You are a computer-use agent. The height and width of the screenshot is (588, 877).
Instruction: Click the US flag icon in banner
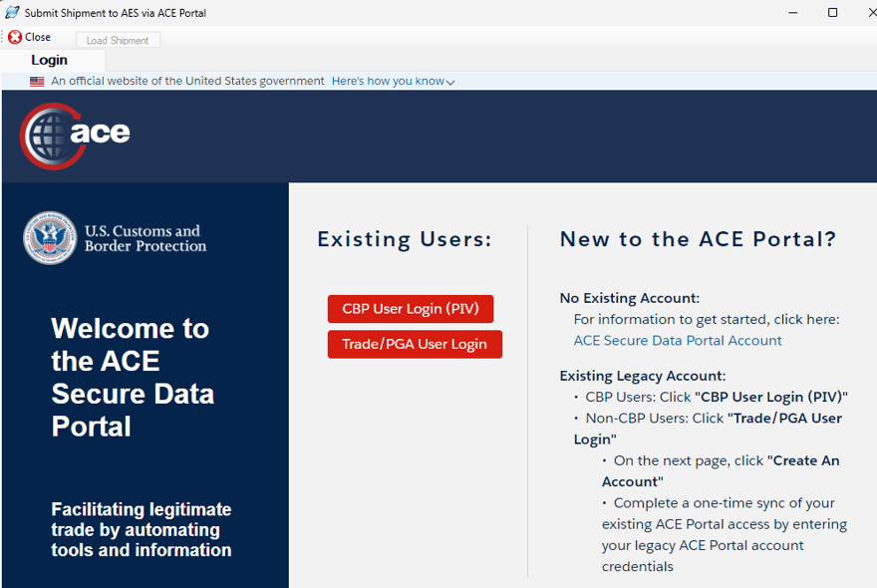[37, 82]
